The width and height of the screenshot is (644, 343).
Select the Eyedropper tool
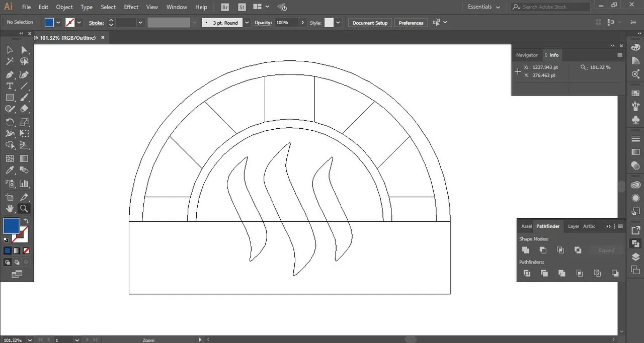10,170
